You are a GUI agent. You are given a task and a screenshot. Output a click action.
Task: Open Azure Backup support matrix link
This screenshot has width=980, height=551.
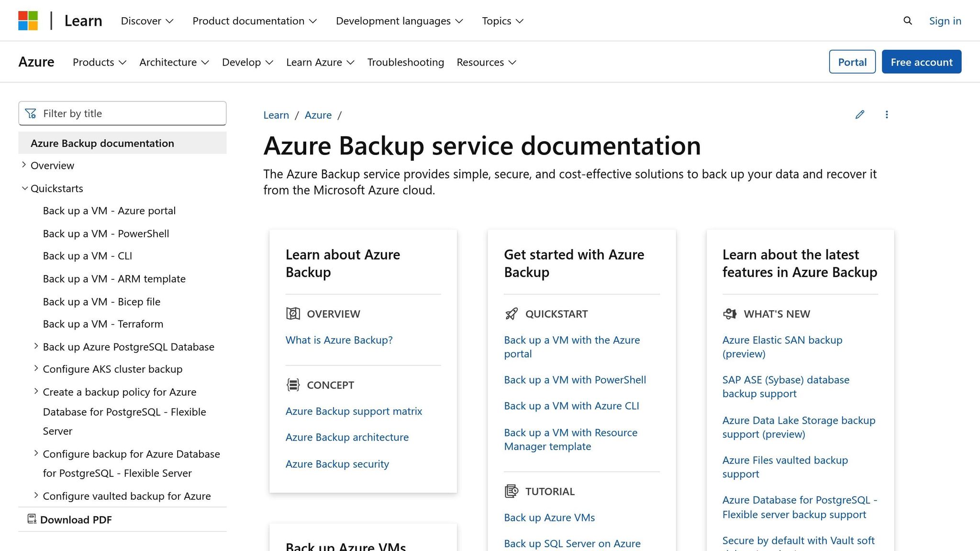(x=354, y=411)
